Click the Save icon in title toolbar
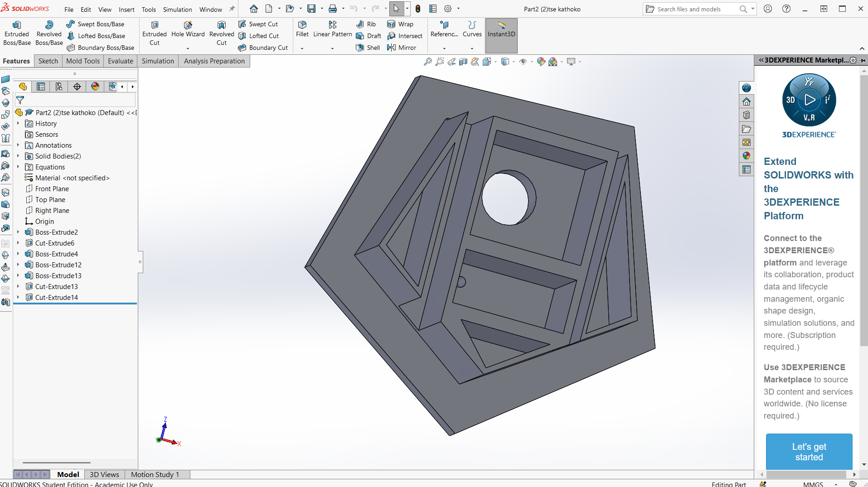 311,9
